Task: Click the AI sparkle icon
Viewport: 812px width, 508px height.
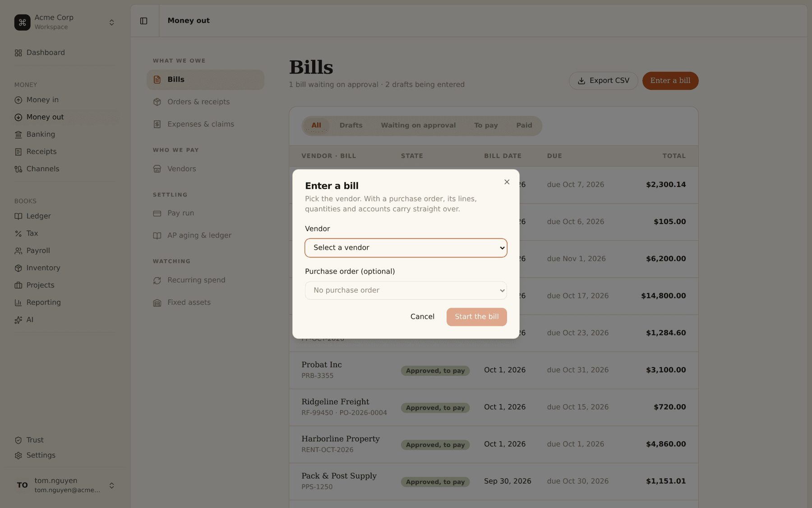Action: pos(18,320)
